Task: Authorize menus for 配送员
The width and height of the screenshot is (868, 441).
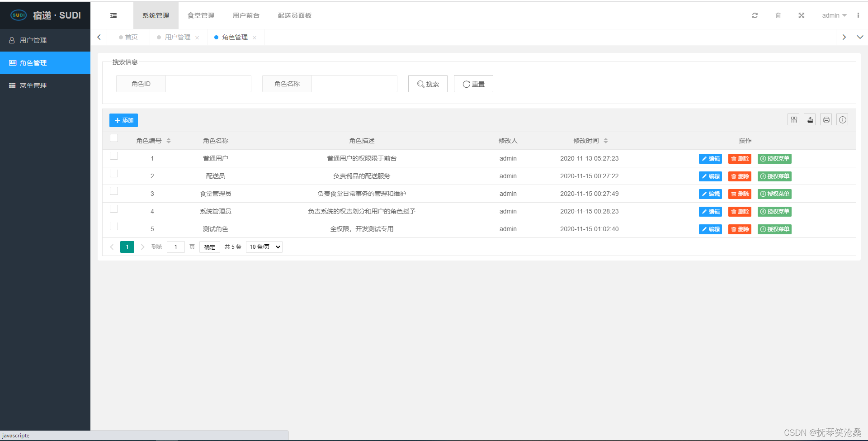Action: coord(774,176)
